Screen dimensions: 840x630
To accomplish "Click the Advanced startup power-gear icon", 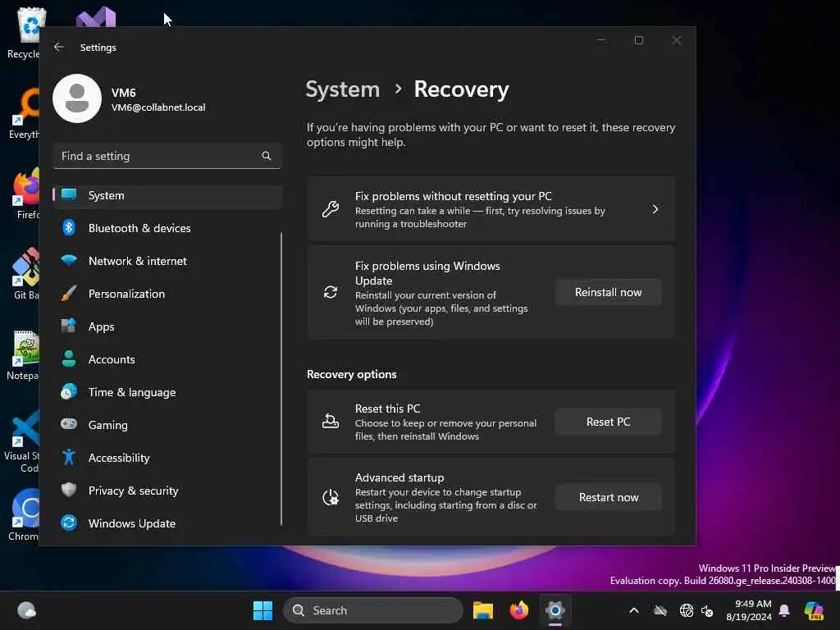I will click(331, 497).
